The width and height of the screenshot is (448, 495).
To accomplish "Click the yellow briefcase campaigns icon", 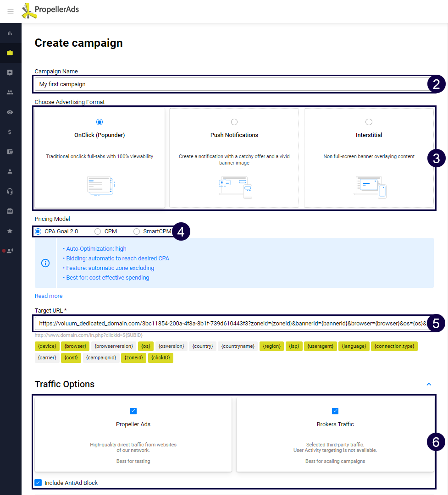I will pos(10,53).
